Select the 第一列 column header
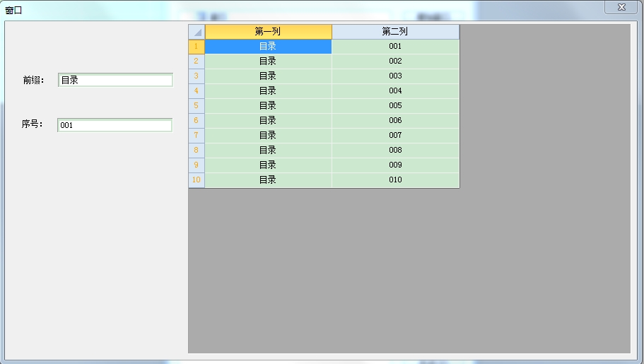This screenshot has width=644, height=364. tap(268, 32)
